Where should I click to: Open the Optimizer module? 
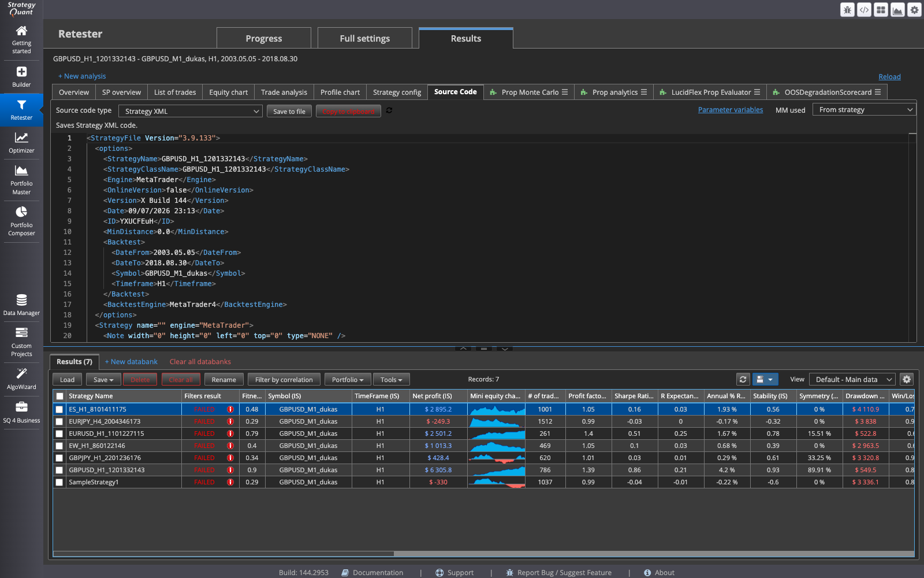tap(21, 142)
